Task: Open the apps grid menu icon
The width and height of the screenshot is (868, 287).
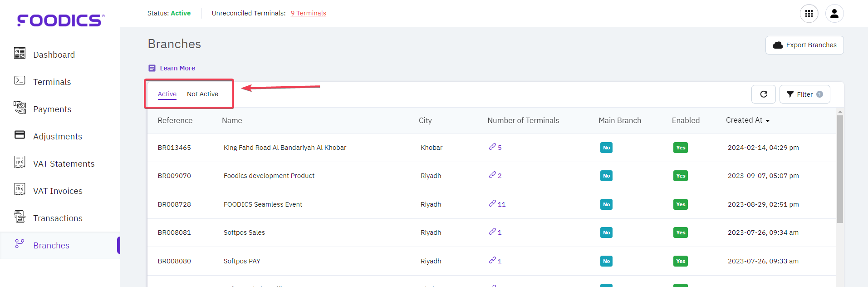Action: coord(809,14)
